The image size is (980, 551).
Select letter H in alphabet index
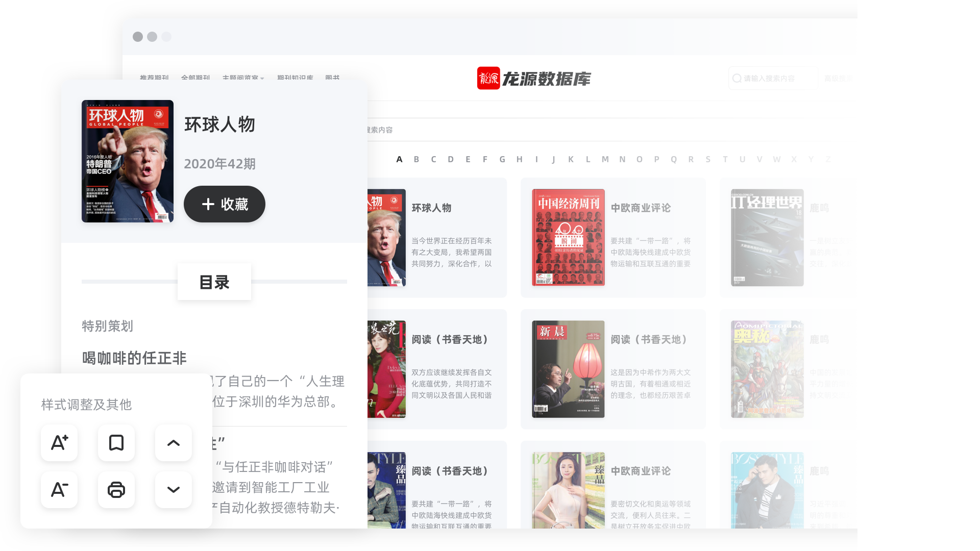(x=520, y=159)
